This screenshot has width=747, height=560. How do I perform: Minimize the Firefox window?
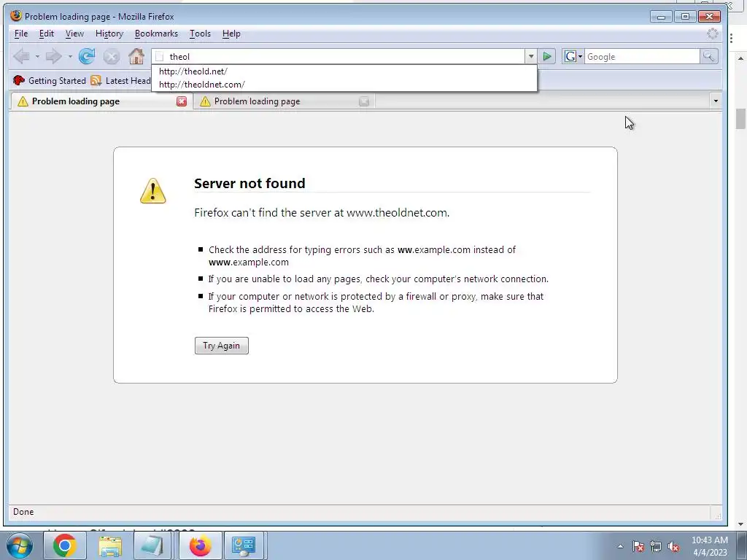661,17
